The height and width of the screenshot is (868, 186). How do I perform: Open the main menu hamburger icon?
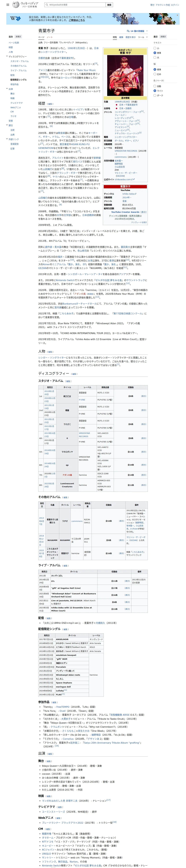[x=8, y=5]
